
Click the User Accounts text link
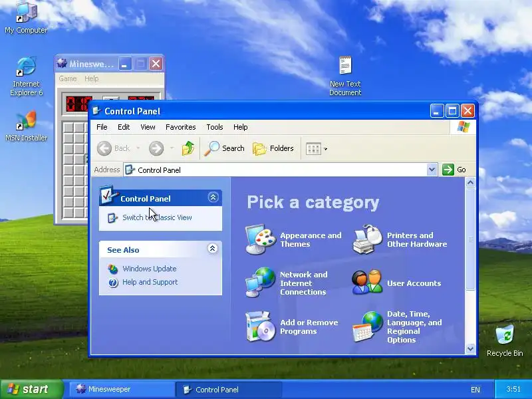click(414, 283)
